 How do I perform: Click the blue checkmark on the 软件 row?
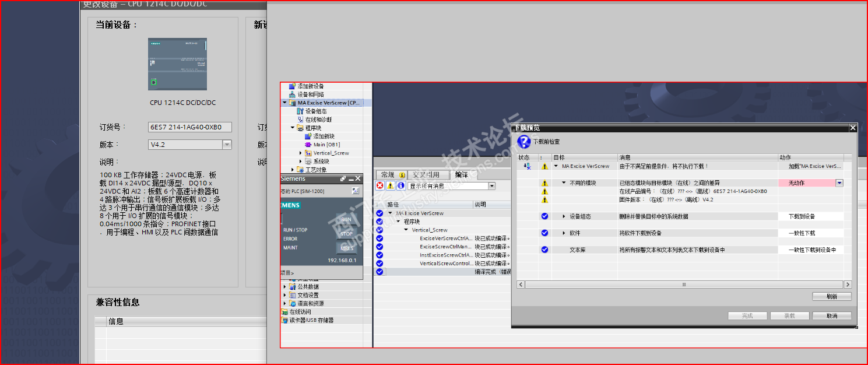point(544,233)
